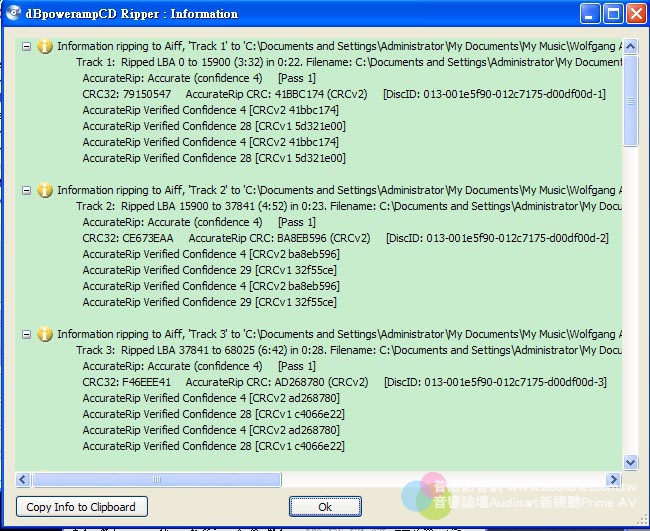Screen dimensions: 650x531
Task: Select first 'Confidence 4 [CRCv2 41bbc174]' line
Action: click(211, 110)
